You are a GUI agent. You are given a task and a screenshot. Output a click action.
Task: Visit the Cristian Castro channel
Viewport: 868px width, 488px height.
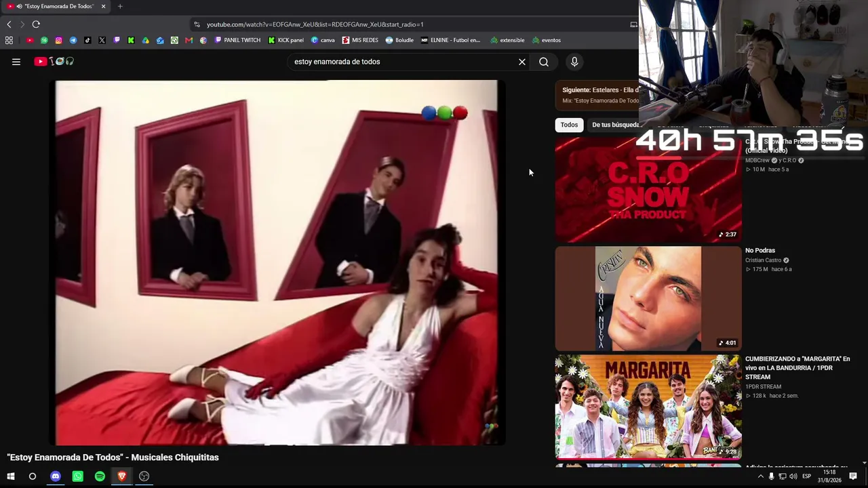[x=764, y=260]
